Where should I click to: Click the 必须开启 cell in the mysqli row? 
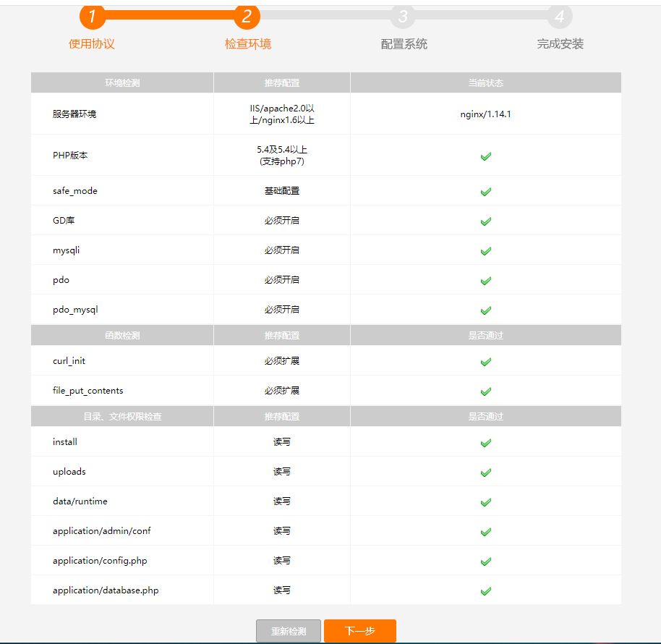tap(282, 250)
